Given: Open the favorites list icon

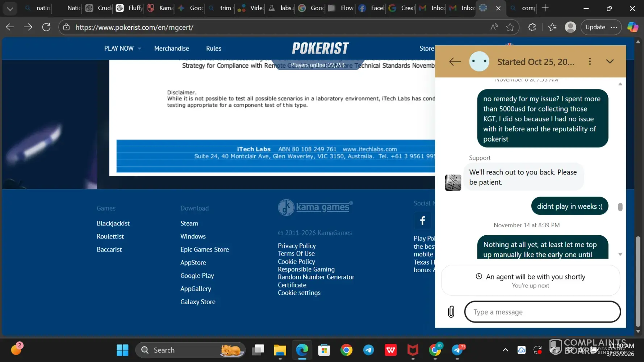Looking at the screenshot, I should [552, 27].
